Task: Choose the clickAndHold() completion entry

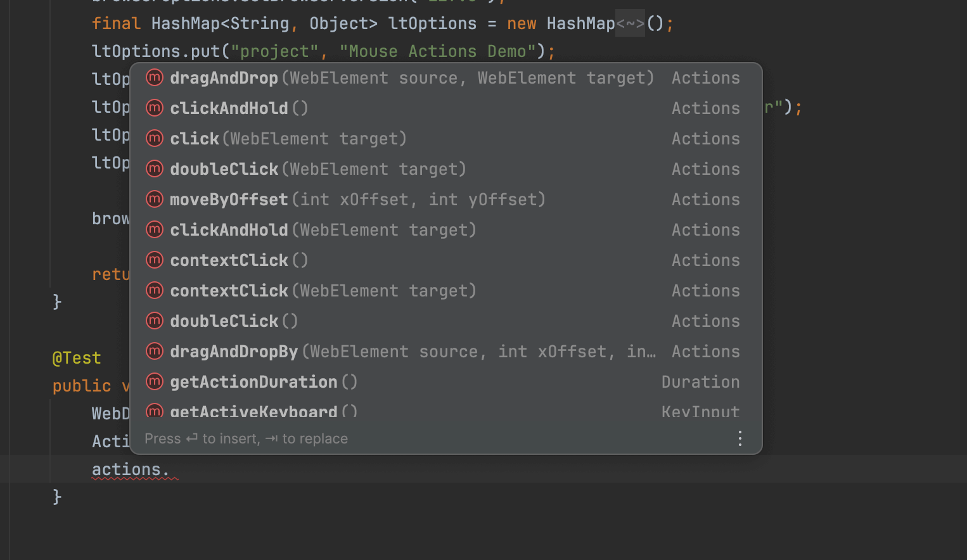Action: click(238, 108)
